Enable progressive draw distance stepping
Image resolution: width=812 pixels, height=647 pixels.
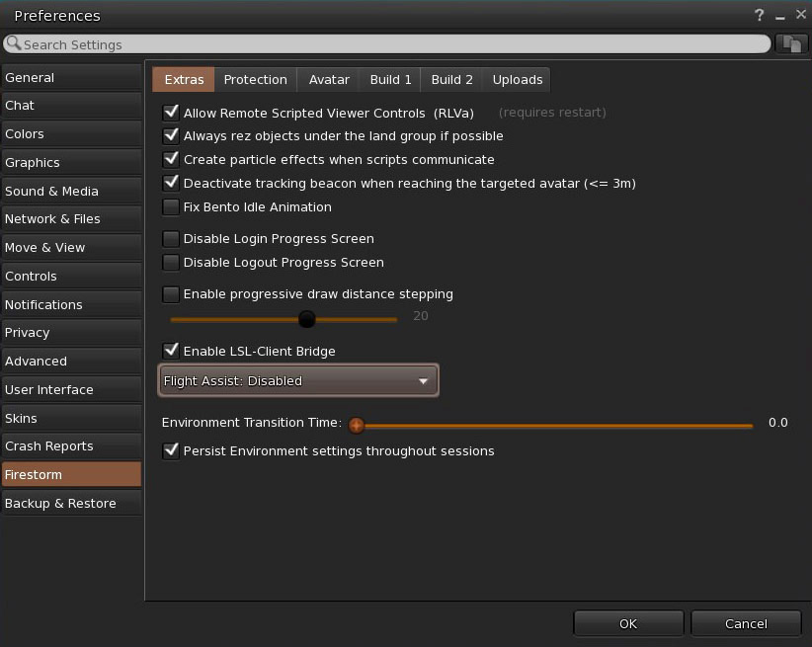tap(171, 293)
